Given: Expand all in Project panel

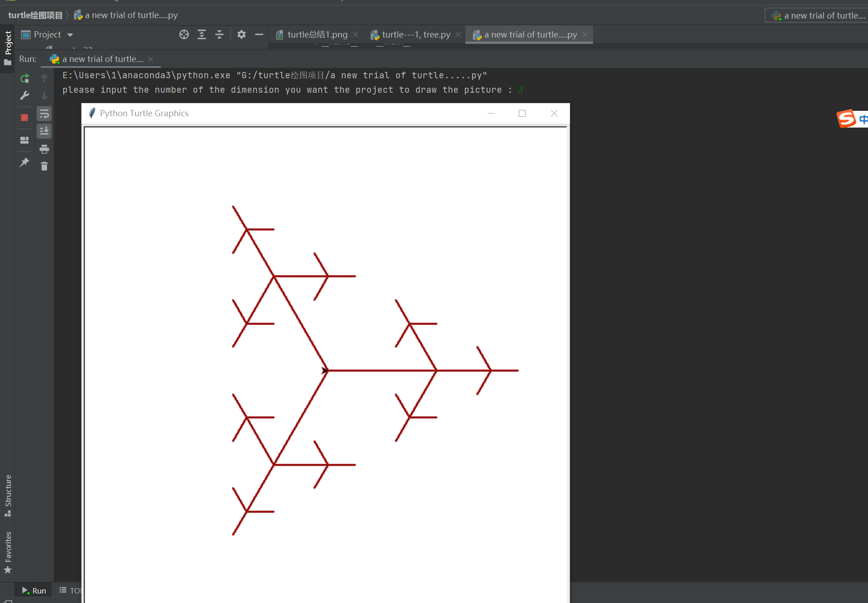Looking at the screenshot, I should 202,34.
